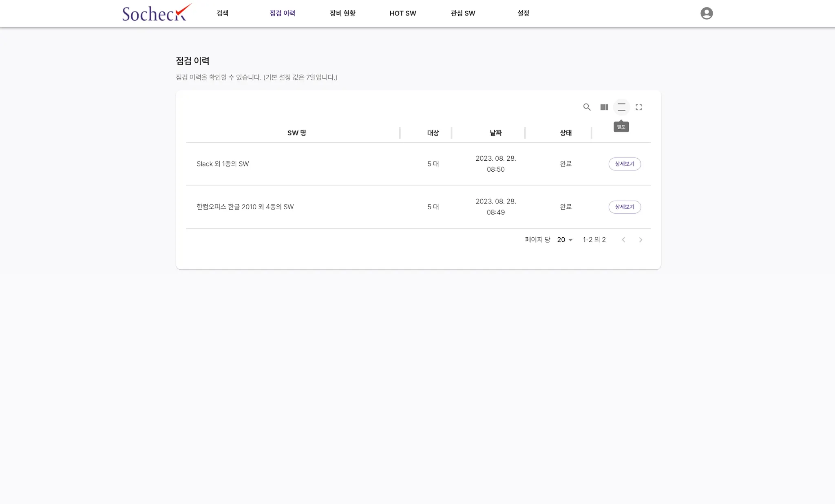Navigate to 장비 현황 page
The image size is (835, 504).
(342, 13)
